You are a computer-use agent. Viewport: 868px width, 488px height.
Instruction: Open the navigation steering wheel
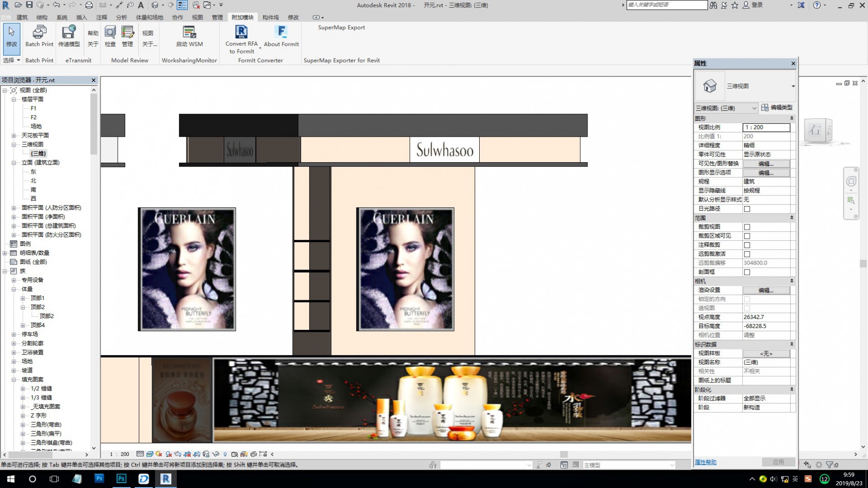click(x=851, y=181)
